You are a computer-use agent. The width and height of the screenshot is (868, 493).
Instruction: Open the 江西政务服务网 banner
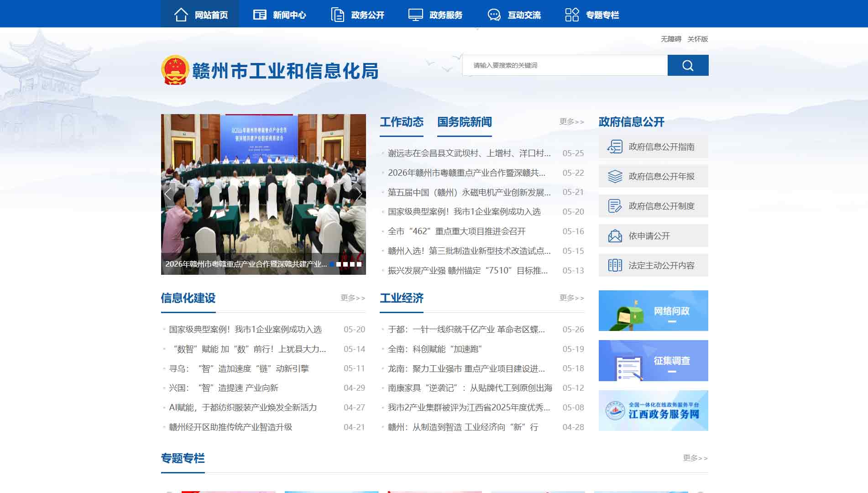click(654, 410)
